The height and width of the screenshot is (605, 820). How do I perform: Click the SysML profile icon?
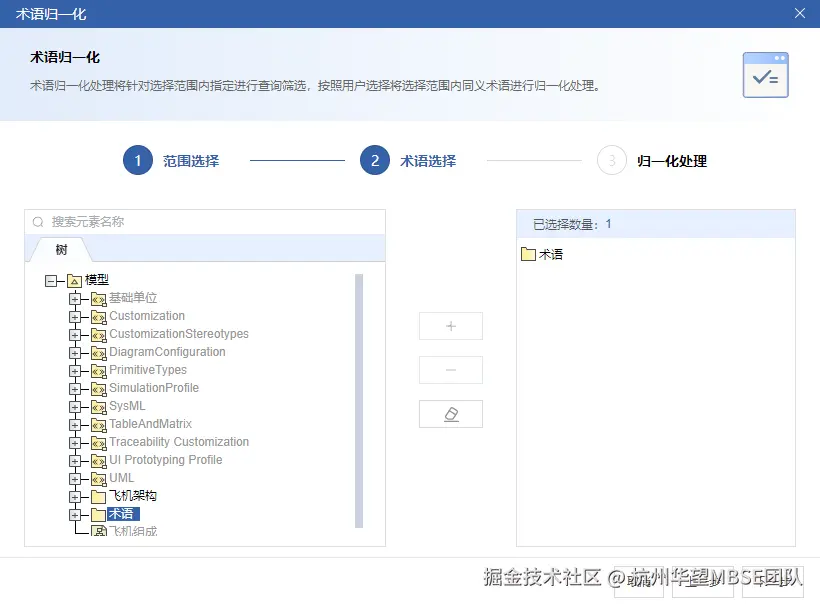click(x=98, y=407)
